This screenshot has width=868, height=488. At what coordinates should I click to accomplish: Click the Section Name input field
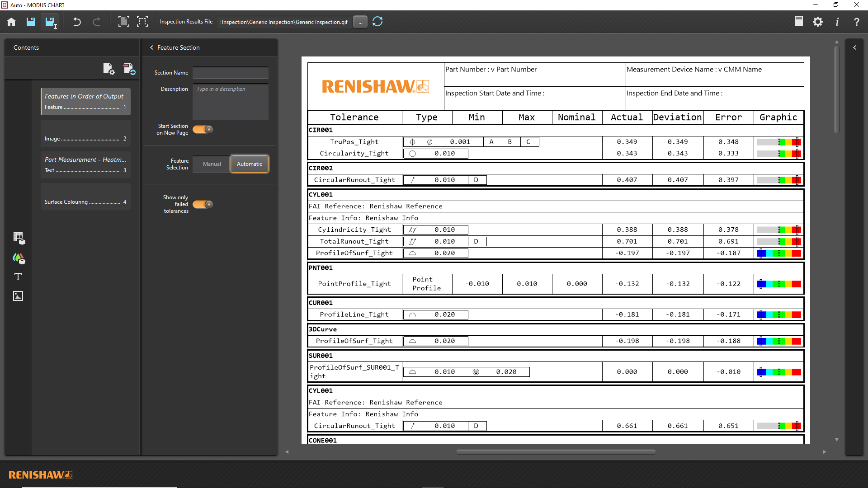(x=230, y=73)
